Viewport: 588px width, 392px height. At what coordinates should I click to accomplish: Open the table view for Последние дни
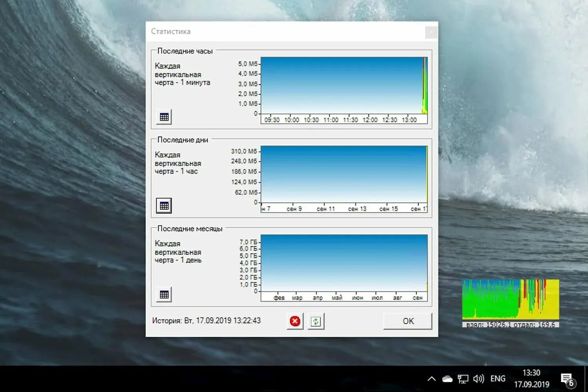point(164,205)
